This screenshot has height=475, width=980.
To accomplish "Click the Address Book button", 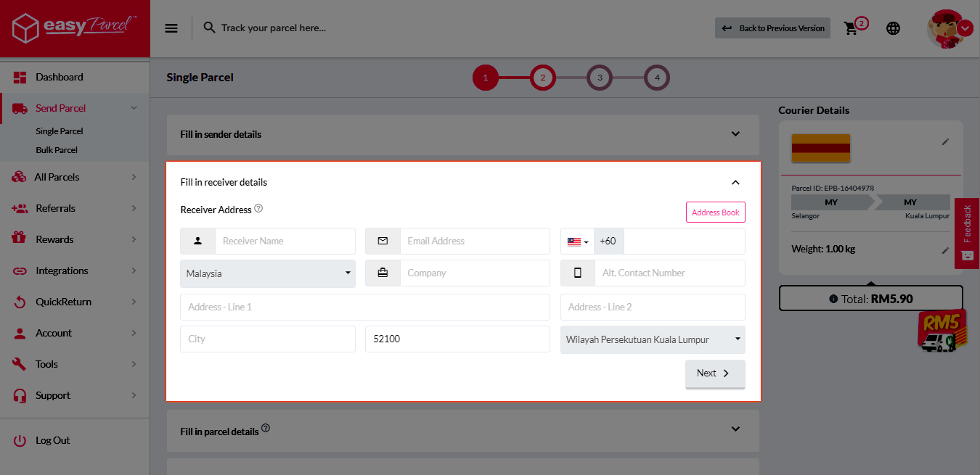I will coord(715,212).
